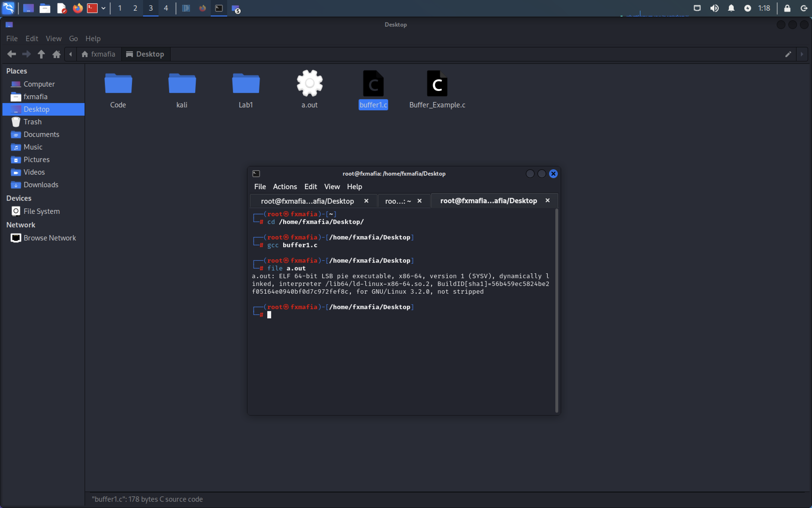812x508 pixels.
Task: Open the terminal Edit menu
Action: [311, 187]
